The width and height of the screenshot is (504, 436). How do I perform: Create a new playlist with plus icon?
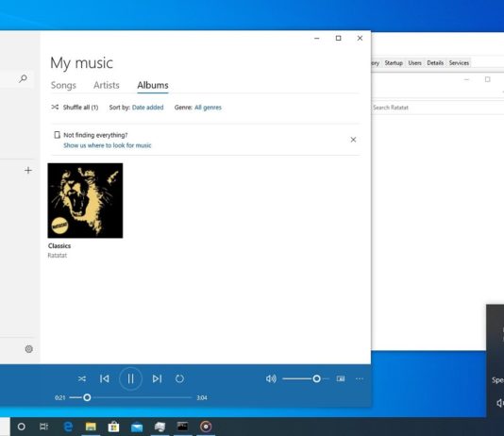coord(28,170)
